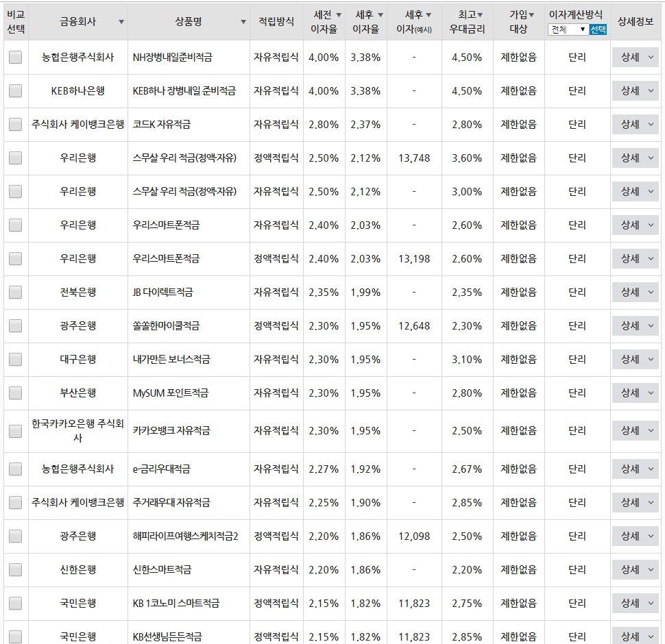Click bank name 전북은행
Screen dimensions: 665x644
(78, 293)
